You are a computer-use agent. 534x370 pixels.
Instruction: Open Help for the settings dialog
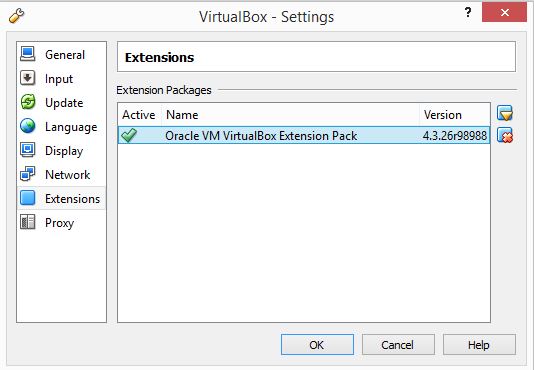(x=479, y=345)
